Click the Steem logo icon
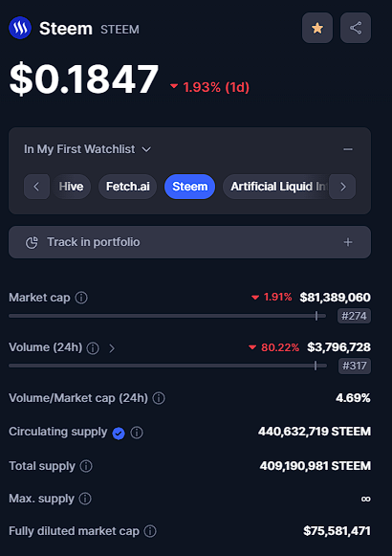 pyautogui.click(x=20, y=28)
